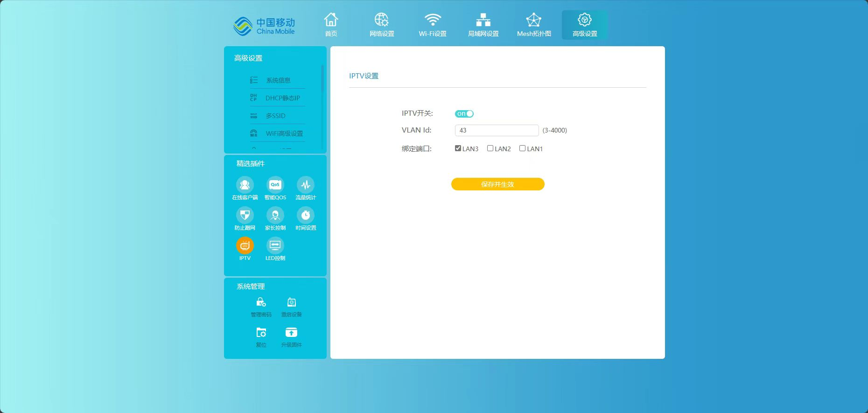Turn off the IPTV开关 switch
The width and height of the screenshot is (868, 413).
point(464,114)
